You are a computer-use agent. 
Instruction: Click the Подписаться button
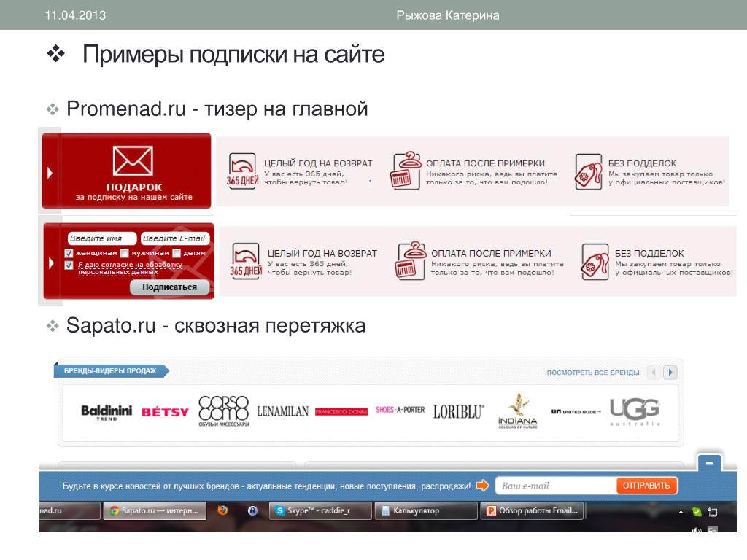pos(169,287)
